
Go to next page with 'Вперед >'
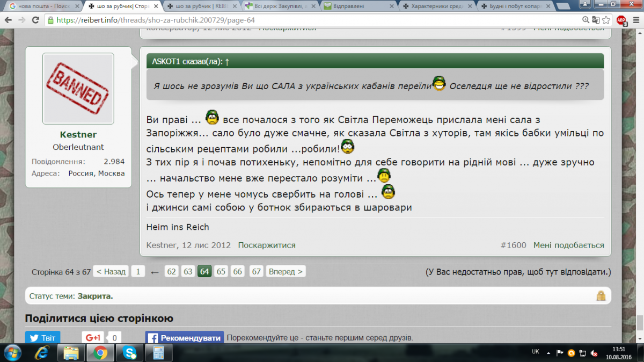tap(286, 272)
